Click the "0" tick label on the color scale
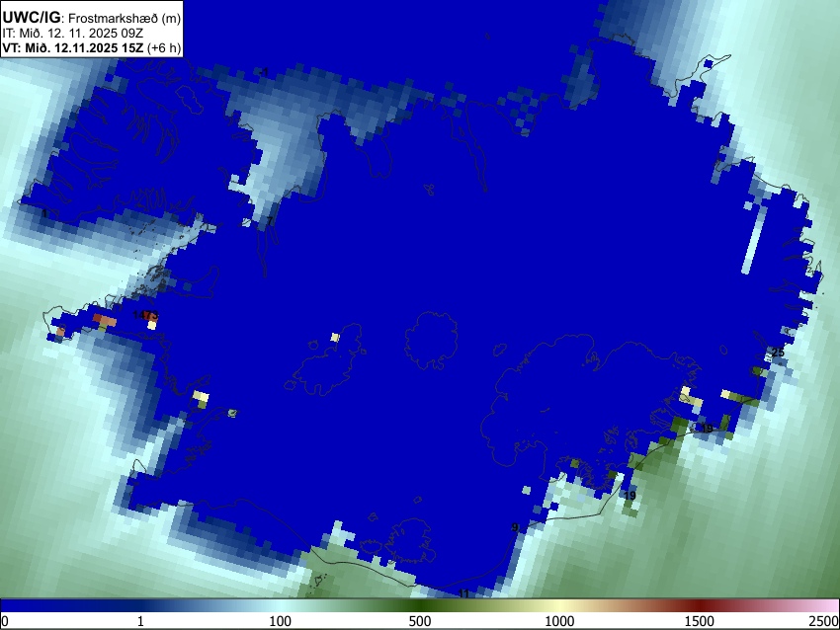The image size is (840, 630). [5, 621]
